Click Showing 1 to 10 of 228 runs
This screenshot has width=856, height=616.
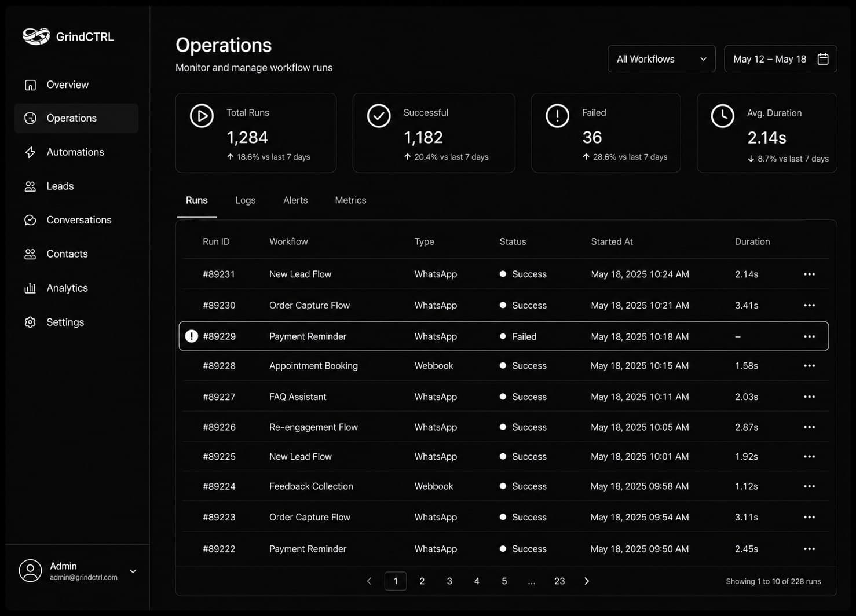click(x=773, y=581)
